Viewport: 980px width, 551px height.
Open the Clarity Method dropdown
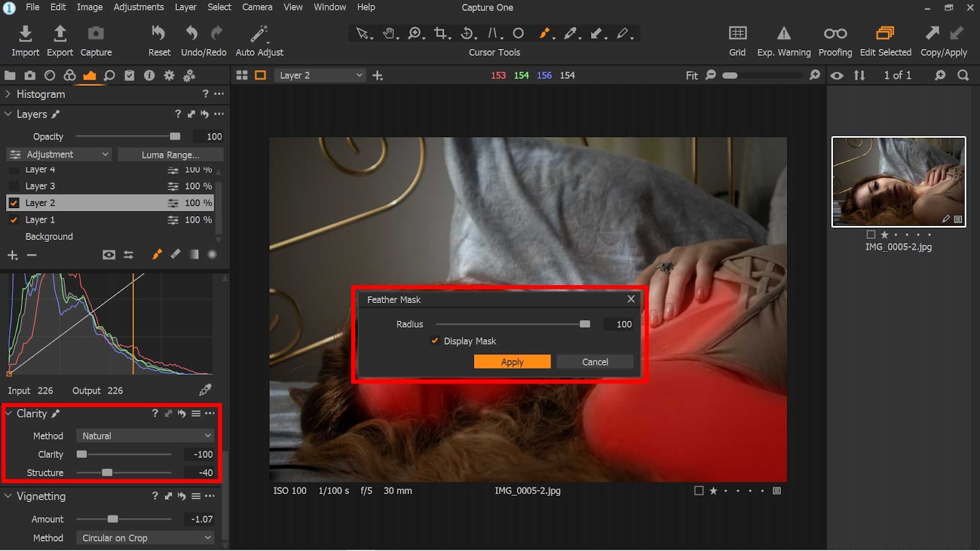[146, 436]
